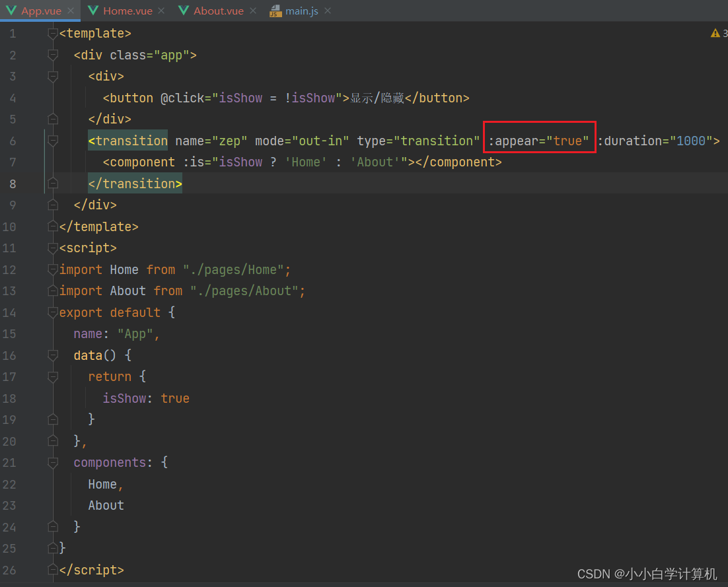Viewport: 728px width, 587px height.
Task: Collapse the components object fold at line 21
Action: (x=53, y=462)
